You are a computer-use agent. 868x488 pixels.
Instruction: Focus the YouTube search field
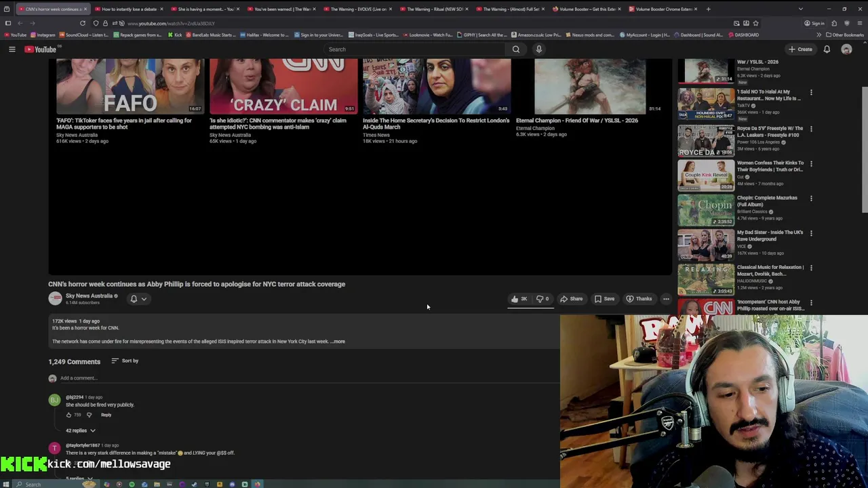pos(414,49)
